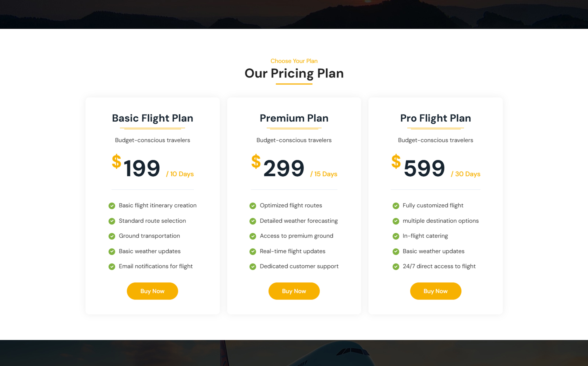Click the '/ 15 Days' duration label
588x366 pixels.
[324, 174]
